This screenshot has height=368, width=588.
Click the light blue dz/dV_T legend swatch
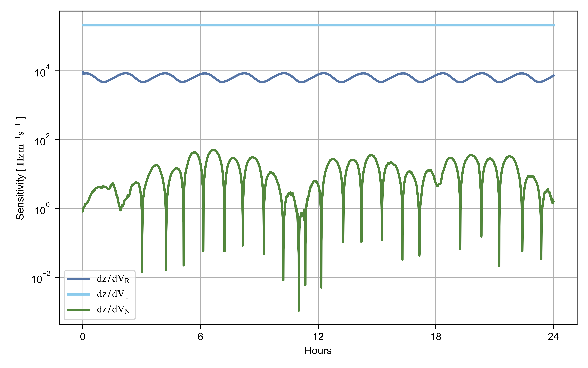79,295
